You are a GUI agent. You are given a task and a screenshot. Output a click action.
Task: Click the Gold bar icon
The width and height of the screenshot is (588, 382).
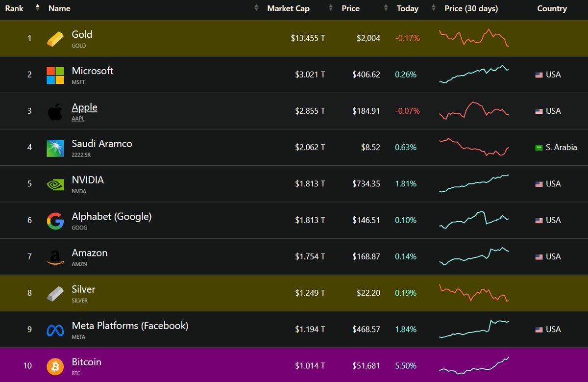pos(55,38)
